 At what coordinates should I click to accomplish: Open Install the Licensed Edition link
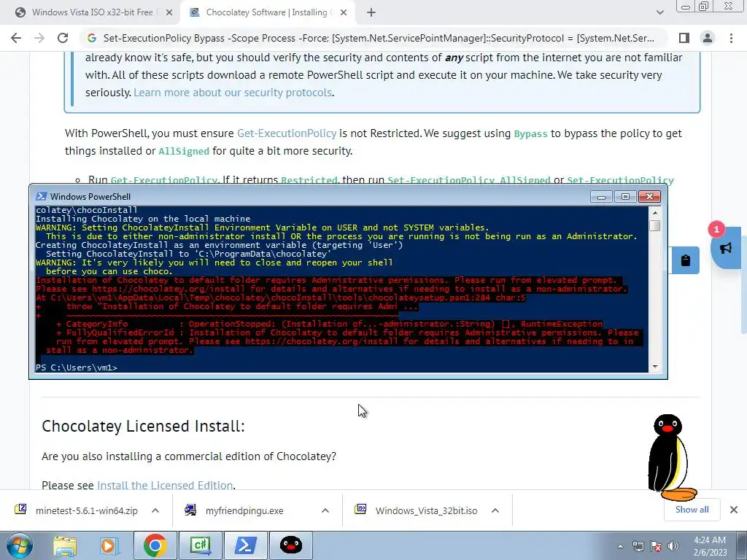[x=165, y=485]
